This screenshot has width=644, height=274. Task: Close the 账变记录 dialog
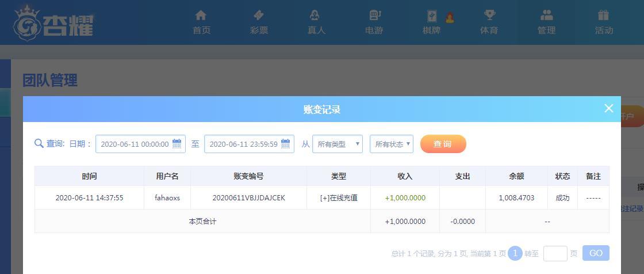pos(609,108)
